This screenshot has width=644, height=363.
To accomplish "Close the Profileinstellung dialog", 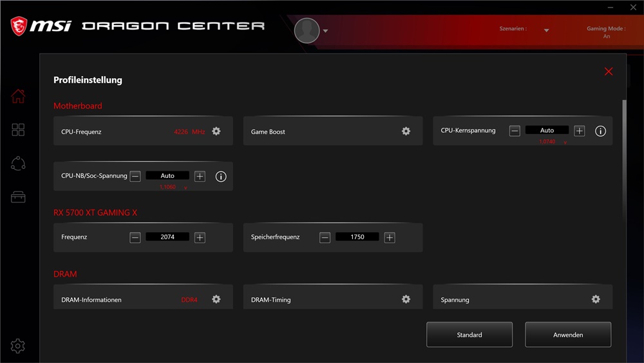I will click(x=609, y=72).
